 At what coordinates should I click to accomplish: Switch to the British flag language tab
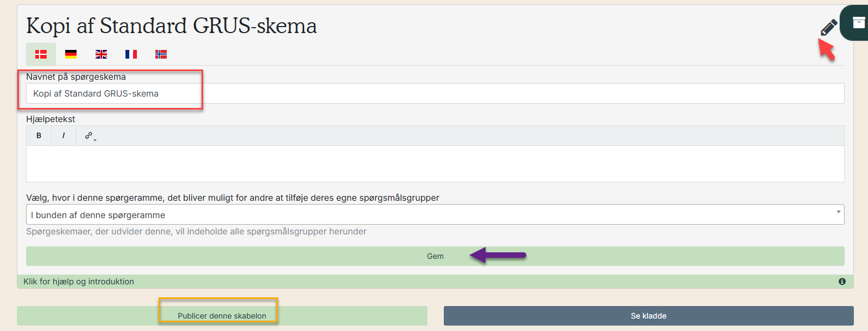tap(101, 54)
